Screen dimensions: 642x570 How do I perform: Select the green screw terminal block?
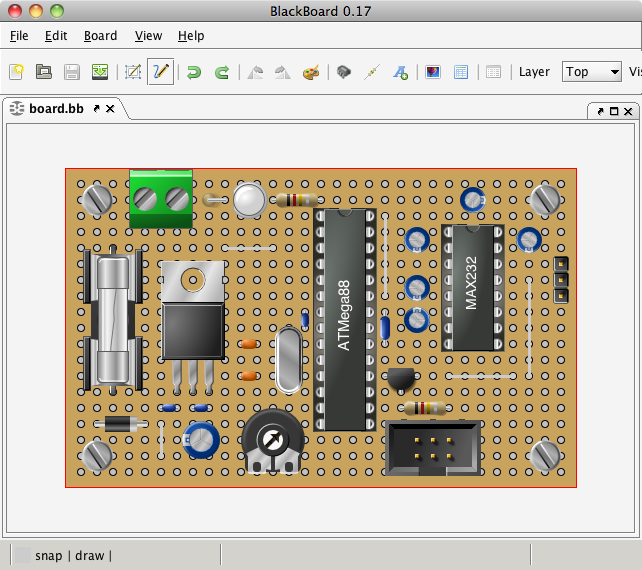click(161, 199)
